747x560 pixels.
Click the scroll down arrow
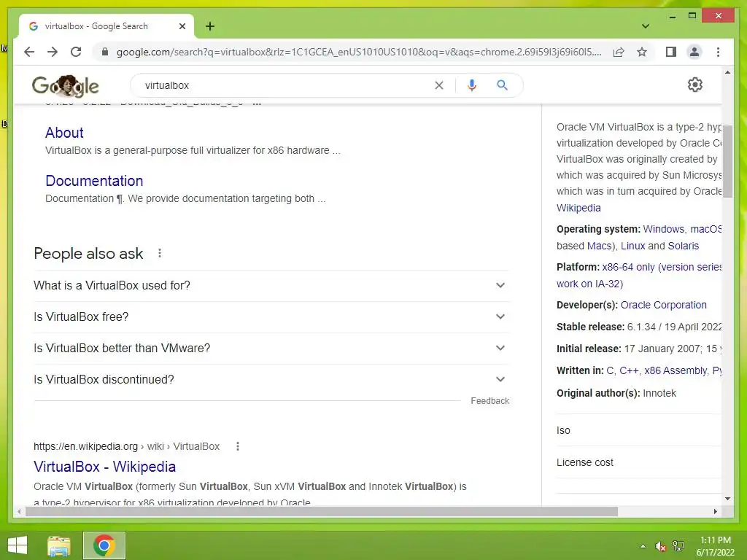tap(727, 499)
